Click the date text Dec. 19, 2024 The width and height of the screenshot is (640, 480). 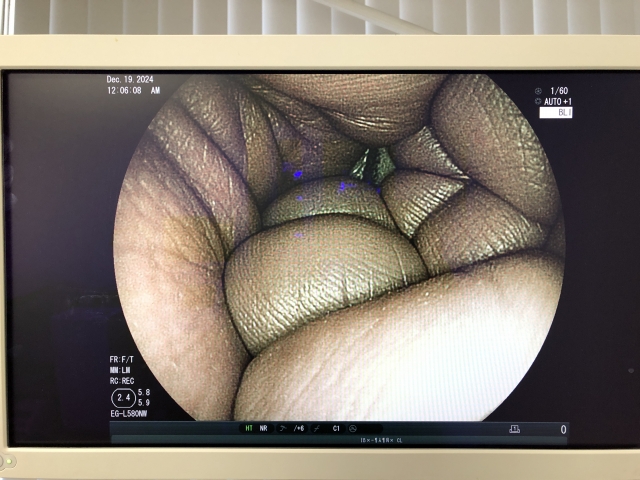click(x=130, y=79)
